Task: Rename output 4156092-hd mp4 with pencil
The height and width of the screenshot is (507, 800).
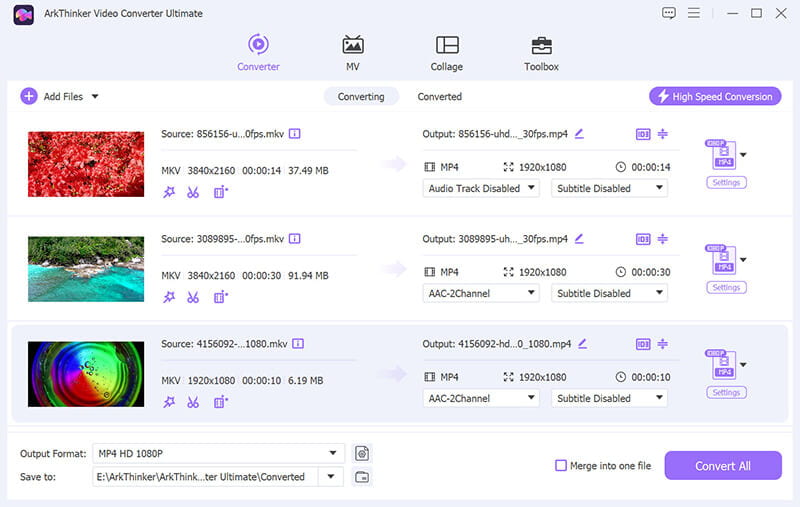Action: [582, 344]
